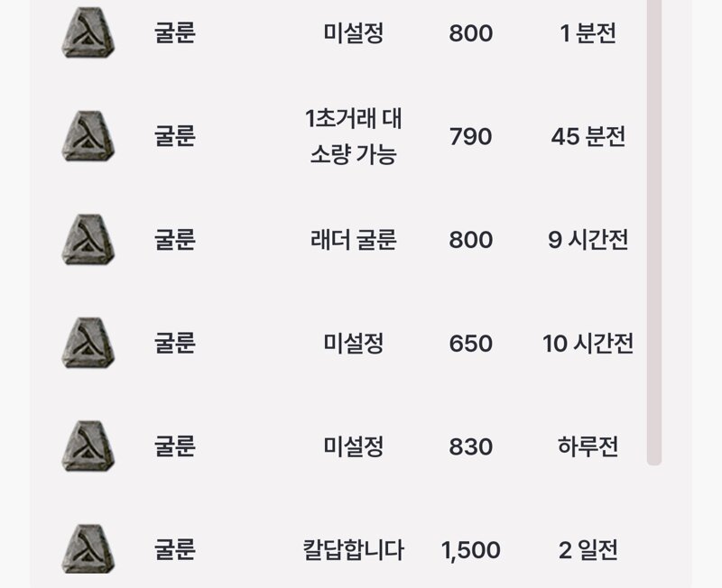Screen dimensions: 722x588
Task: Click the Gul rune icon priced 790
Action: 88,136
